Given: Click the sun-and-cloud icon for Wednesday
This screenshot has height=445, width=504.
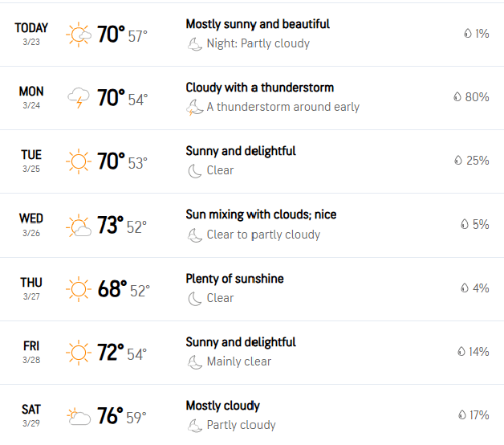Looking at the screenshot, I should point(79,225).
